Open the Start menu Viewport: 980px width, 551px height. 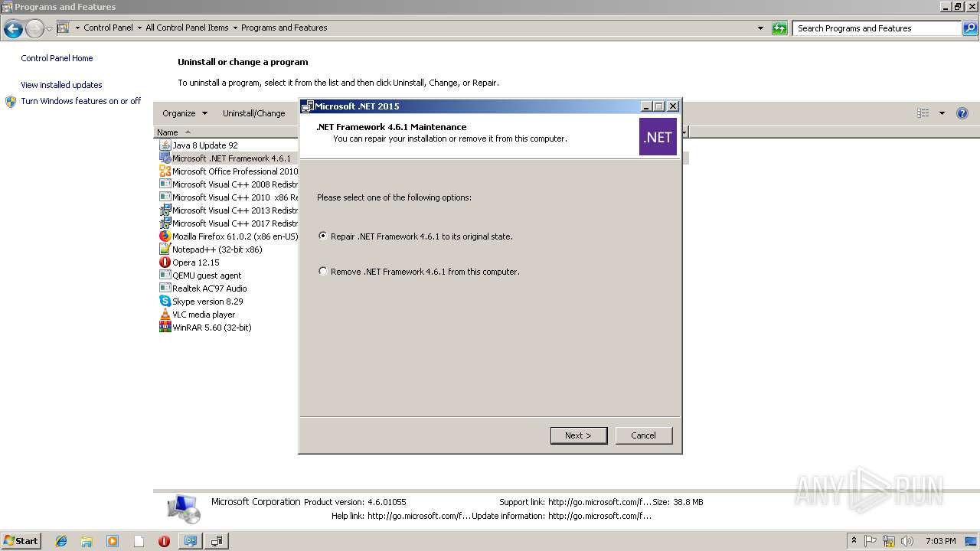point(21,540)
